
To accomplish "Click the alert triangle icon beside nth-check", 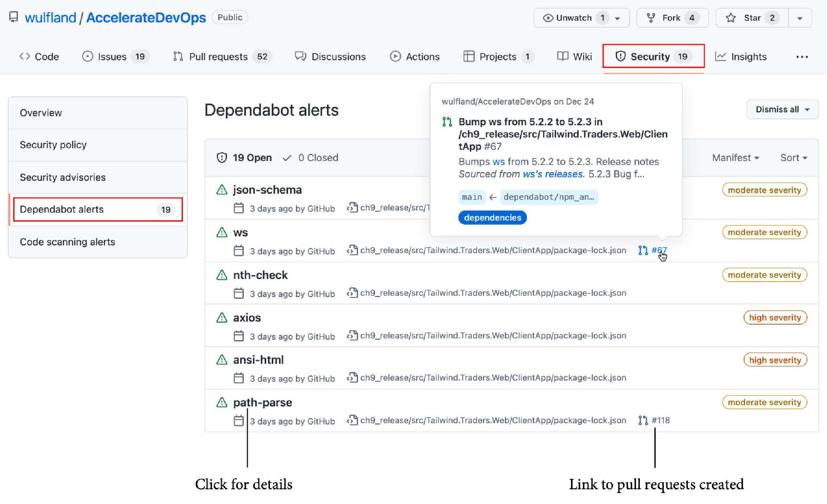I will [222, 275].
